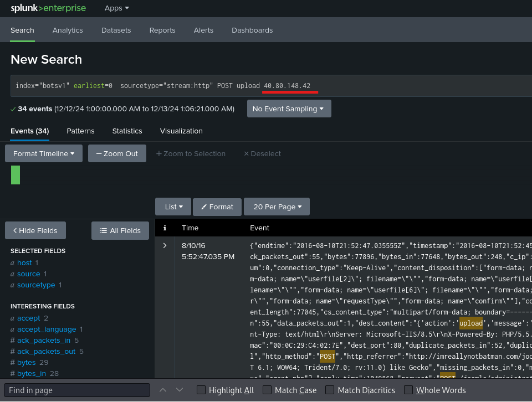Switch to the Patterns tab
Image resolution: width=532 pixels, height=402 pixels.
(80, 131)
